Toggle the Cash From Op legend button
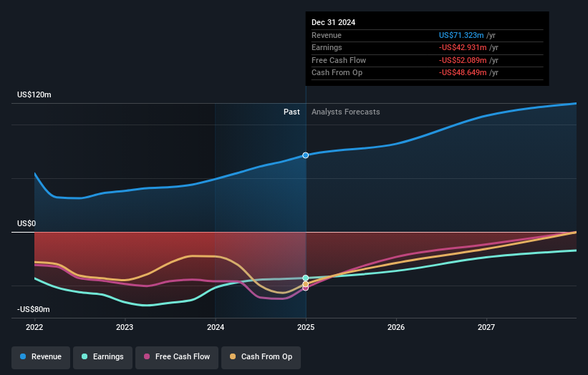 [x=261, y=357]
